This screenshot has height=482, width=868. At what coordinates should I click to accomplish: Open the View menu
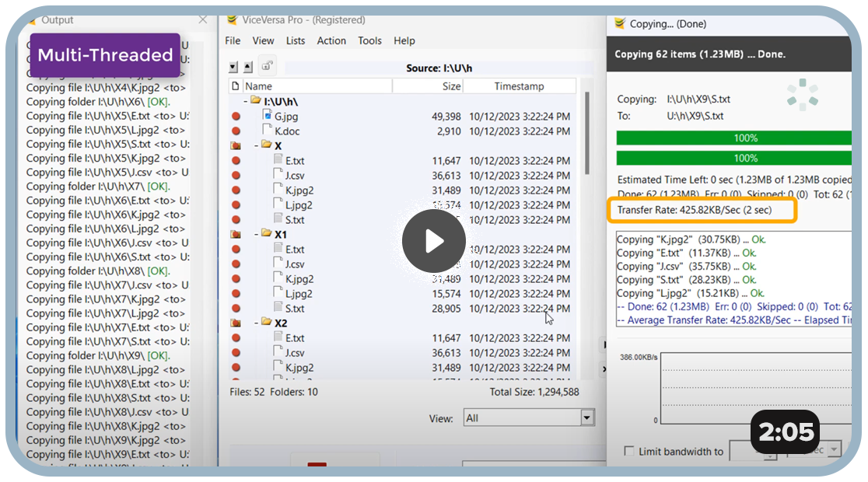[263, 40]
